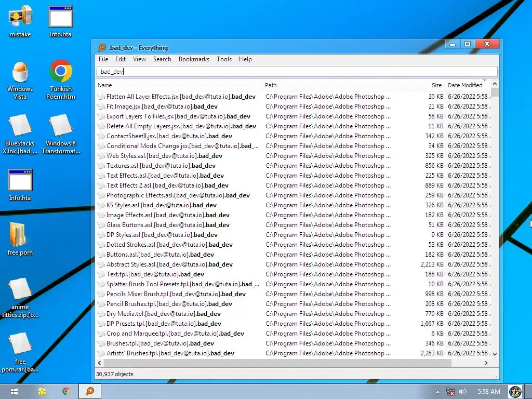Click file icon of Brushes.tpl row
This screenshot has height=399, width=532.
tap(101, 344)
